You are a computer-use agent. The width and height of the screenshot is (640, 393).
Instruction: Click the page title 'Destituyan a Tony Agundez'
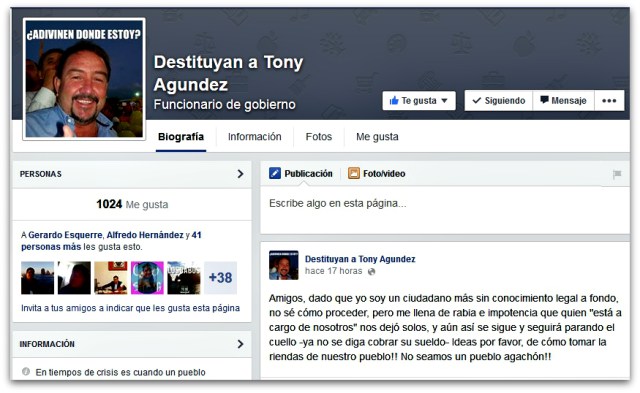click(229, 73)
